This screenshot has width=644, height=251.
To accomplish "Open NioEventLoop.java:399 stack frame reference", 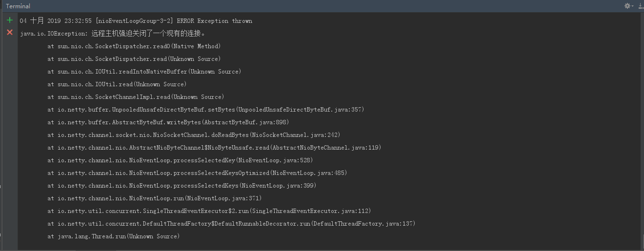I will 278,186.
